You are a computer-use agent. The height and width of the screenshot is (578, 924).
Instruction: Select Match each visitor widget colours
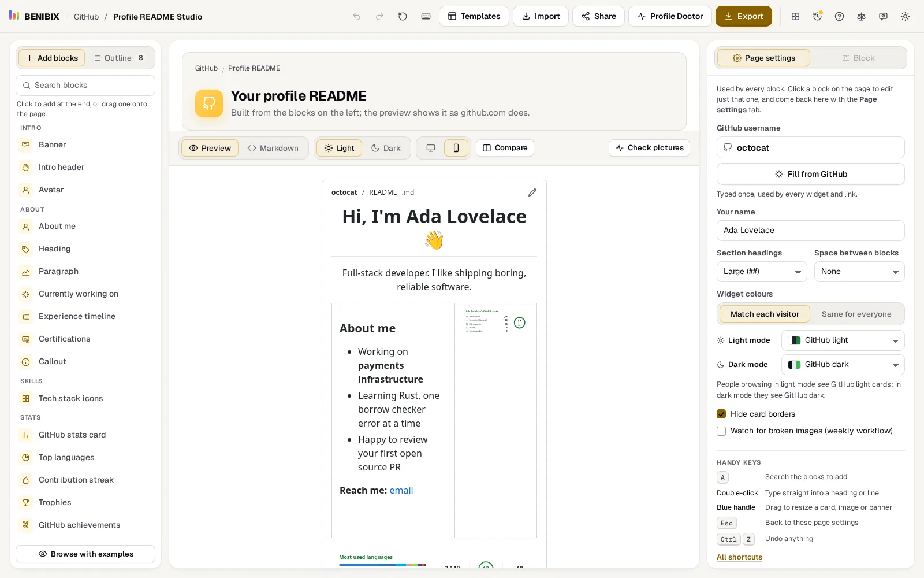[x=765, y=314]
